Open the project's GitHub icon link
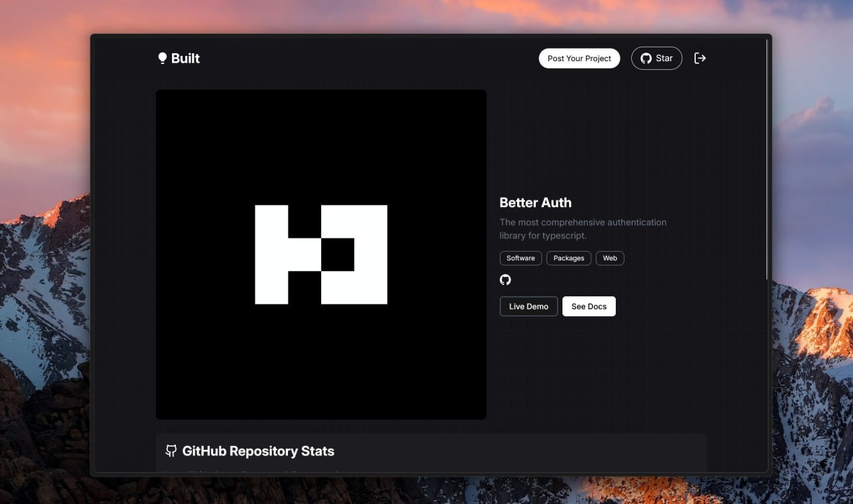853x504 pixels. [x=505, y=280]
